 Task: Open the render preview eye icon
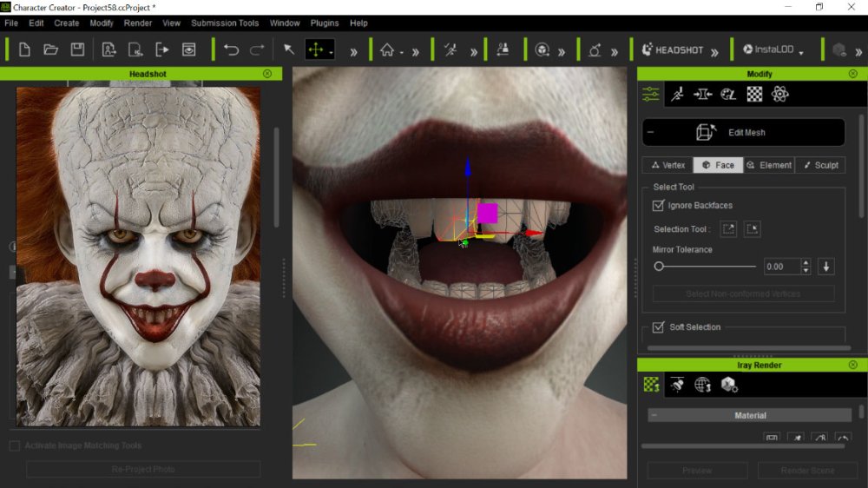point(188,49)
